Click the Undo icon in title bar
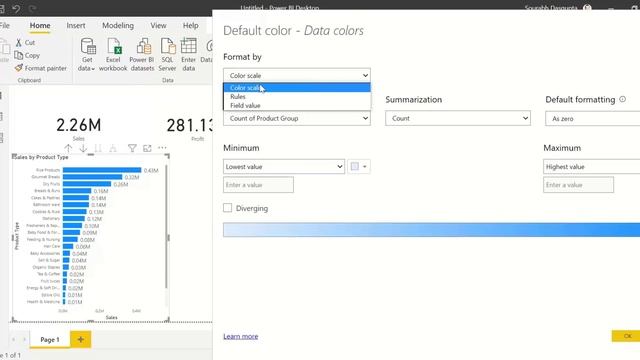 click(16, 8)
